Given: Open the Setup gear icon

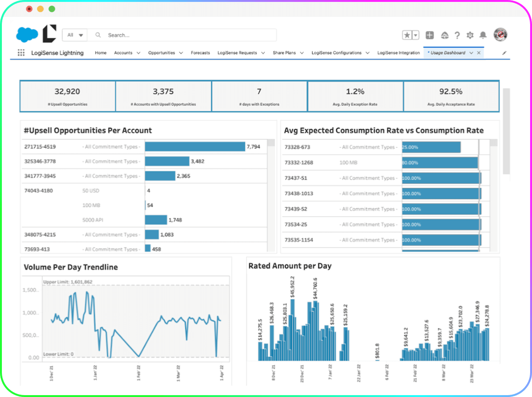Looking at the screenshot, I should click(470, 35).
